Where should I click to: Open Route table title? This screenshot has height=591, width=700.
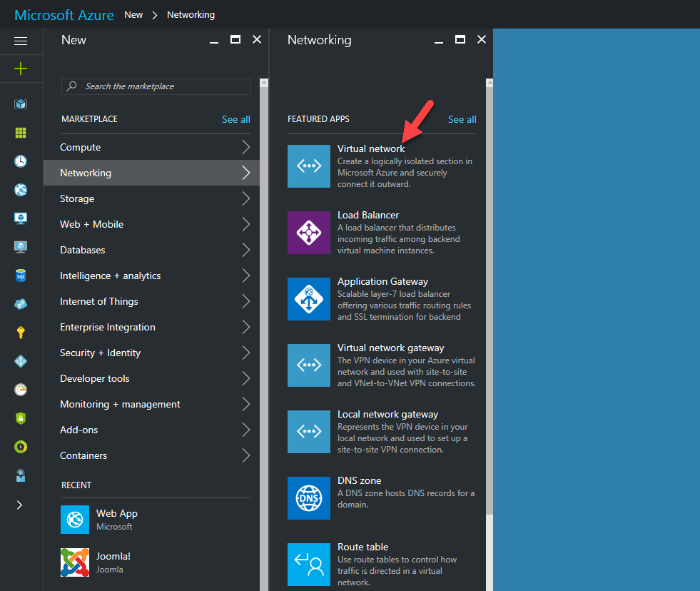click(x=363, y=547)
